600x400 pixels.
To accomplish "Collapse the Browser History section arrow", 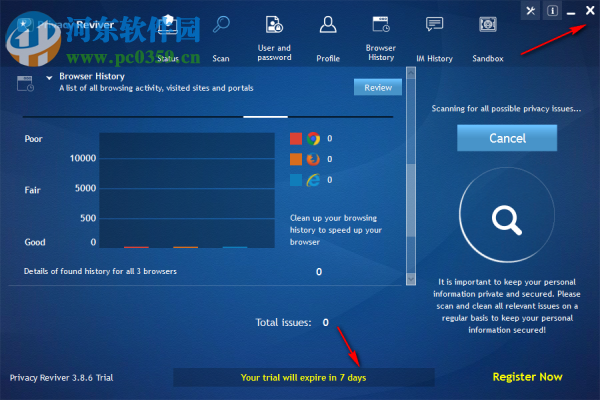I will (x=49, y=78).
